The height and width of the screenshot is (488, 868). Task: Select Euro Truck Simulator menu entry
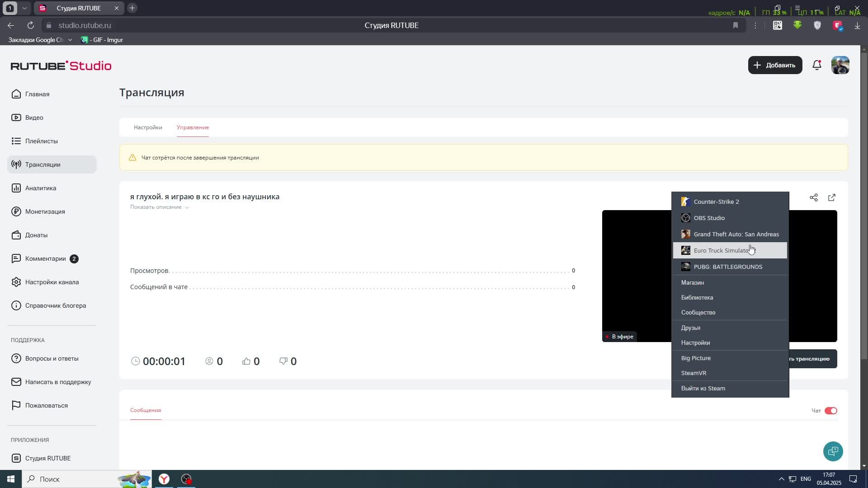pos(730,250)
